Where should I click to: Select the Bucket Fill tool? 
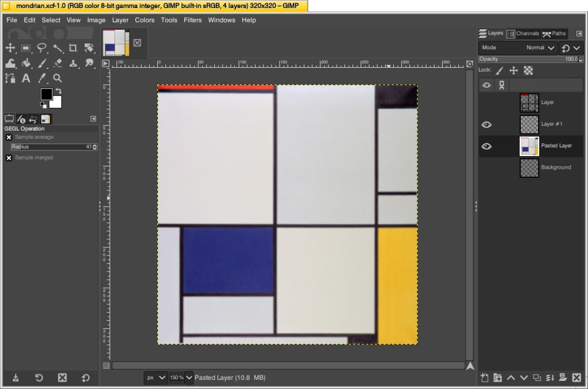10,63
